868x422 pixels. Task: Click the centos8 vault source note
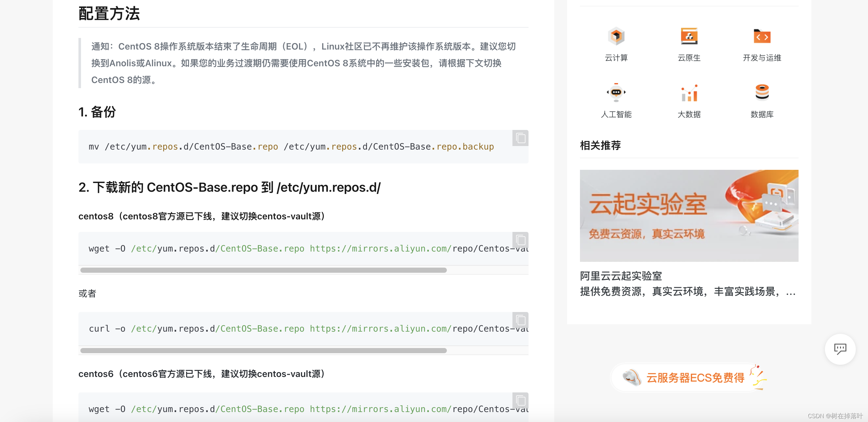click(x=202, y=216)
